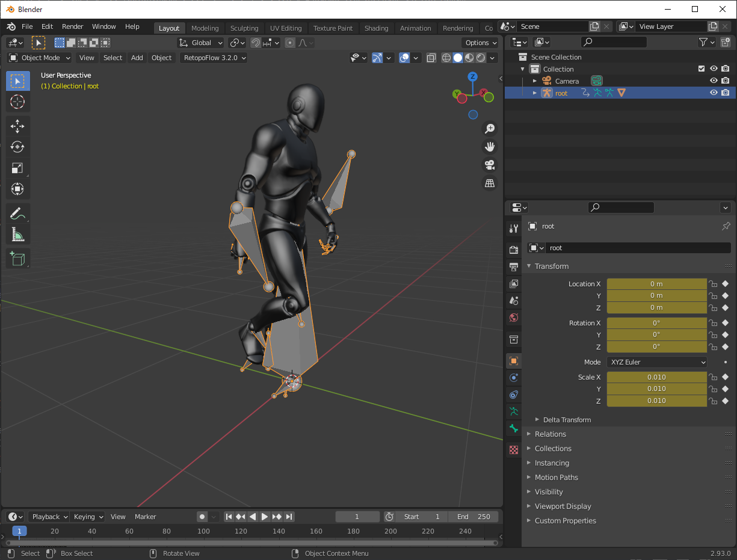The height and width of the screenshot is (560, 737).
Task: Start timeline playback with the play button
Action: pyautogui.click(x=265, y=517)
